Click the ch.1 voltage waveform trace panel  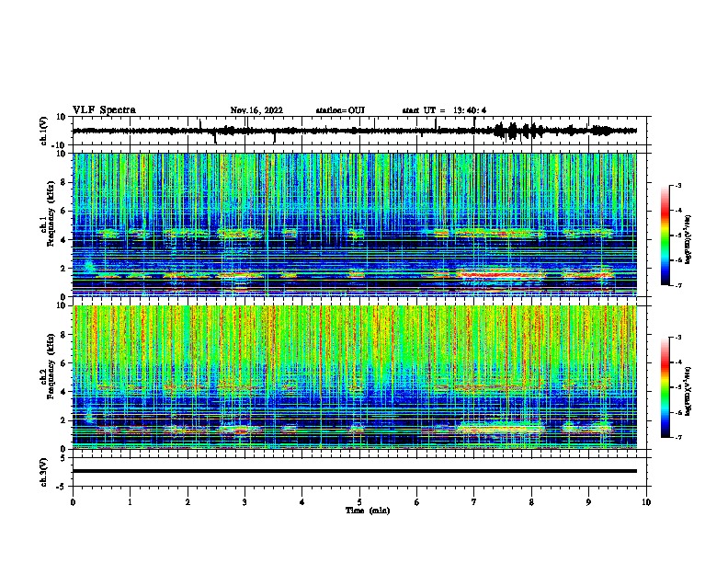pyautogui.click(x=359, y=131)
